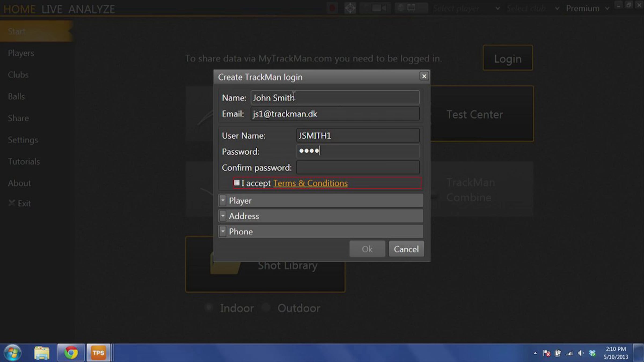
Task: Focus the Confirm password field
Action: tap(358, 167)
